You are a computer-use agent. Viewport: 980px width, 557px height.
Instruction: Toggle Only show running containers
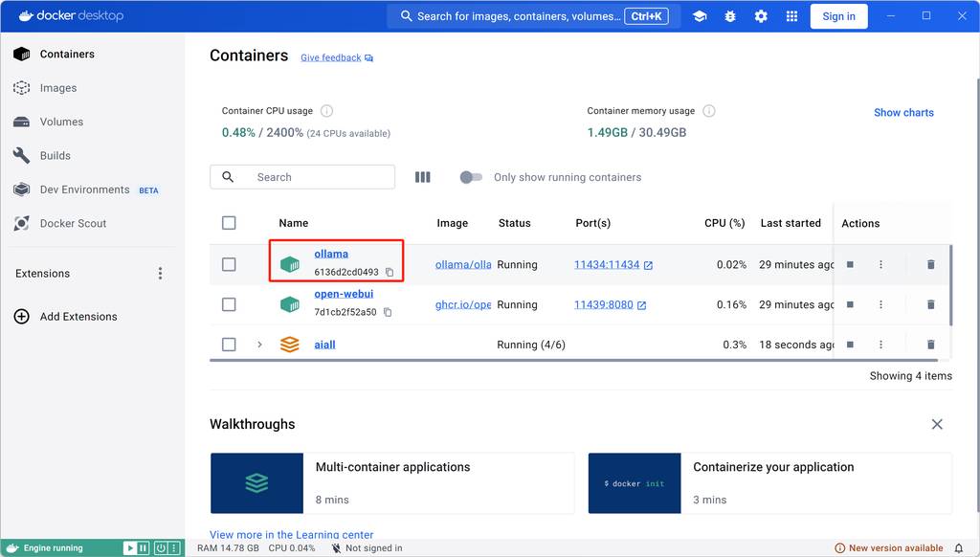coord(471,177)
